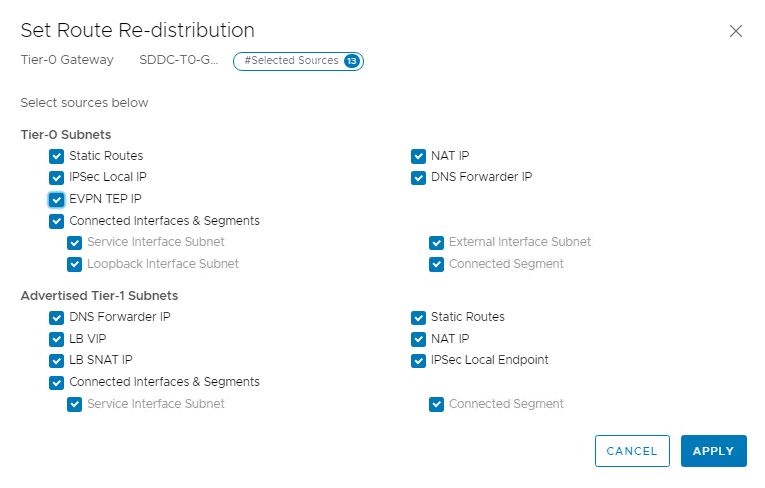The width and height of the screenshot is (765, 488).
Task: Apply the route re-distribution settings
Action: pyautogui.click(x=713, y=451)
